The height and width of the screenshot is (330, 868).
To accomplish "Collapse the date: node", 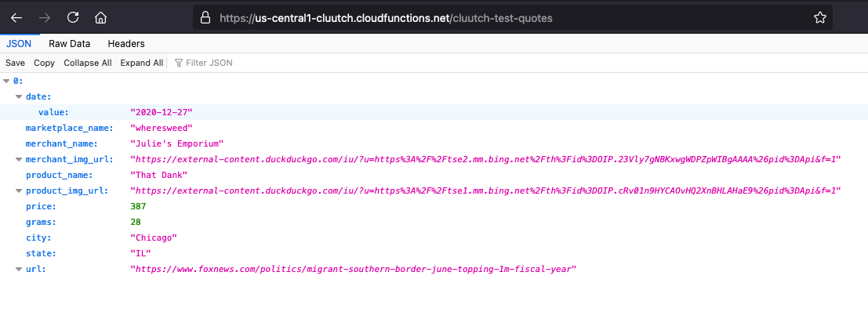I will click(18, 97).
